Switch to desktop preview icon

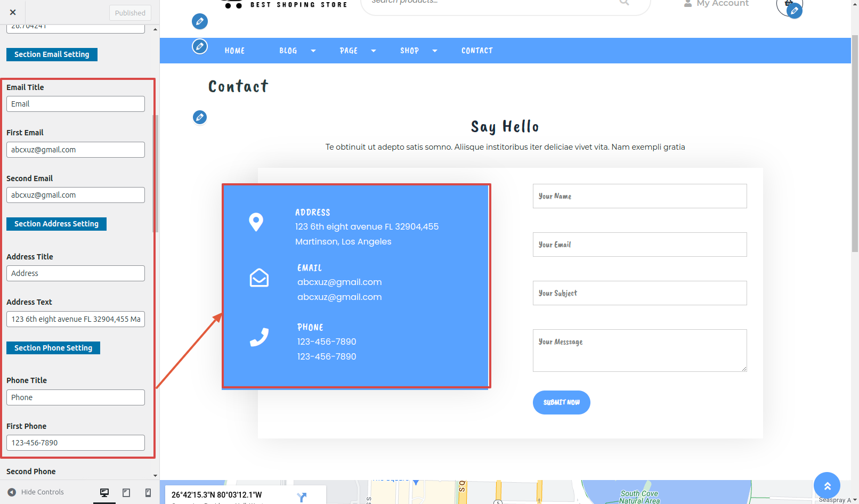tap(104, 493)
